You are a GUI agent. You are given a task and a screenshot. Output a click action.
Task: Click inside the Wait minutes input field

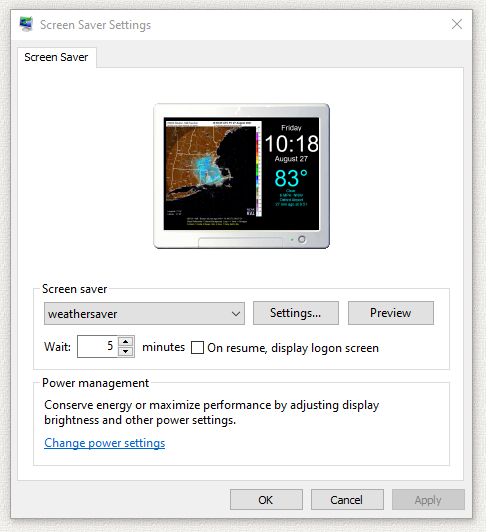pyautogui.click(x=97, y=346)
